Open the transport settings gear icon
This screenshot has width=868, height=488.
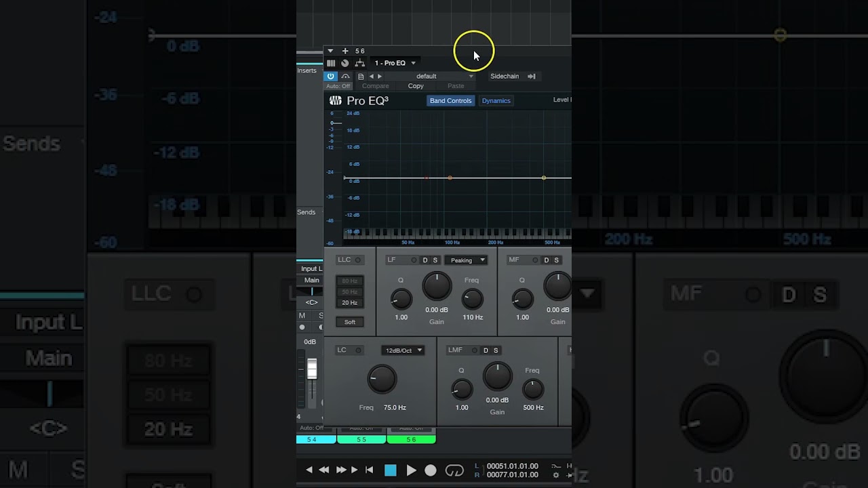[x=556, y=475]
